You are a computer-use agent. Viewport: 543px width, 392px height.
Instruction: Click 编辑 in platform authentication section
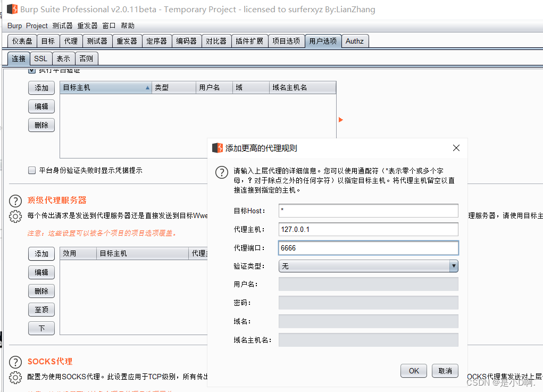pyautogui.click(x=41, y=107)
